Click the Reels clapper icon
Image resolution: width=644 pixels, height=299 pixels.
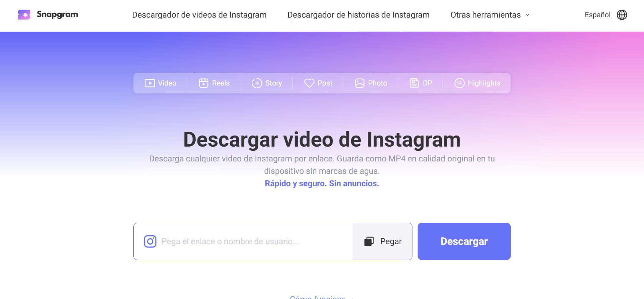204,83
